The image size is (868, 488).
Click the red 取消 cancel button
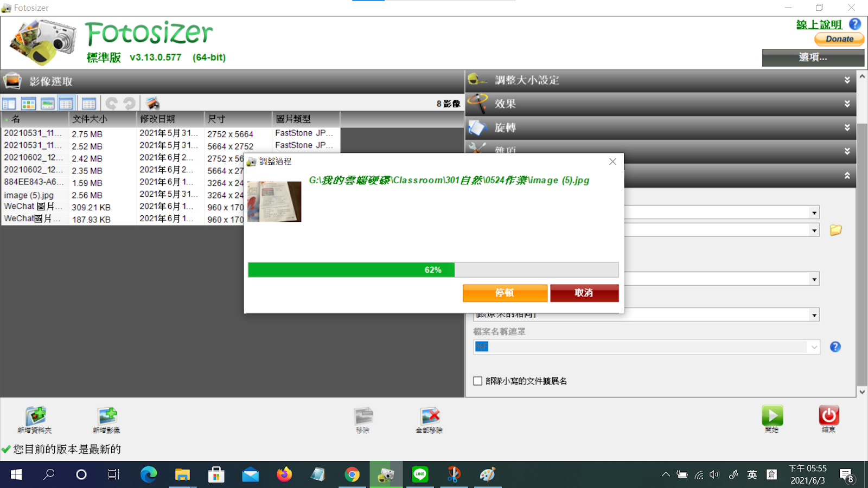pyautogui.click(x=584, y=293)
